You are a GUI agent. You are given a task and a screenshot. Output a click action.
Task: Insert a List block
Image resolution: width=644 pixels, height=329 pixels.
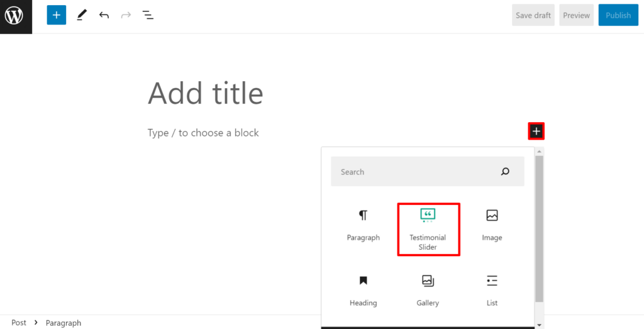(492, 289)
